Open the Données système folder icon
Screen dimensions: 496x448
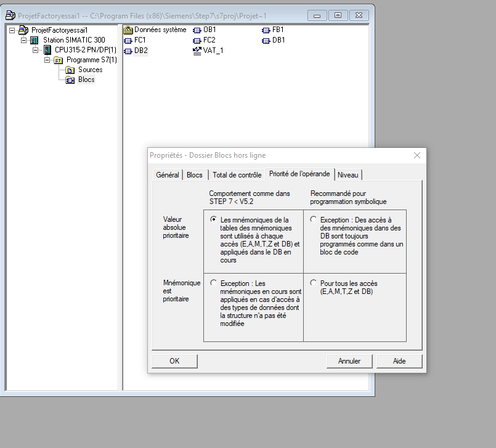[x=128, y=30]
